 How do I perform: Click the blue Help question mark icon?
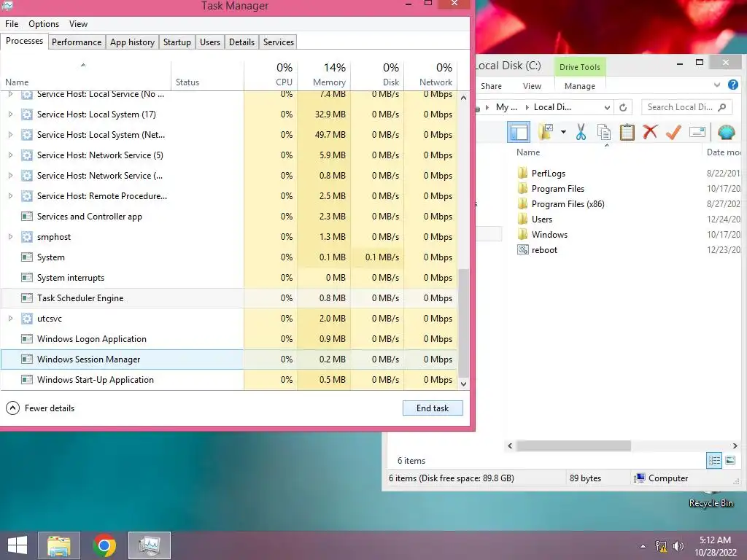click(733, 85)
